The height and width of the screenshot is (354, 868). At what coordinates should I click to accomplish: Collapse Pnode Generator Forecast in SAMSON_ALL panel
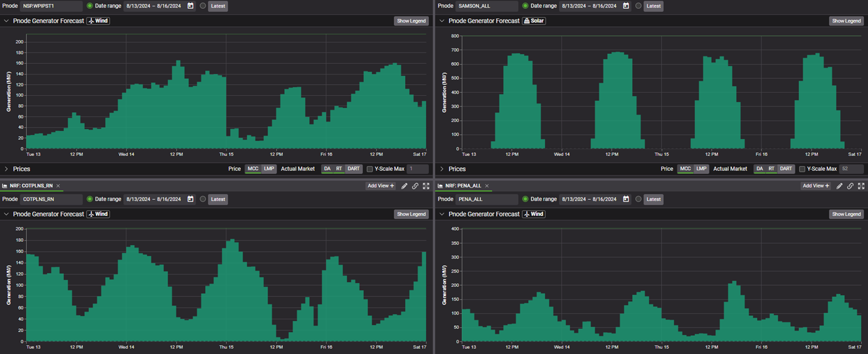click(x=442, y=21)
